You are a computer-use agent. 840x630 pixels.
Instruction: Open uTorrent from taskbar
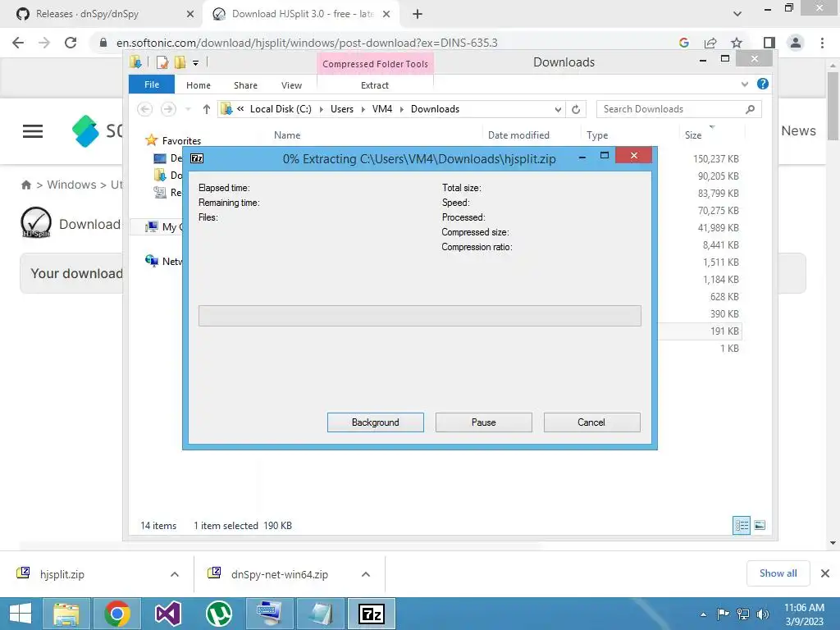218,614
